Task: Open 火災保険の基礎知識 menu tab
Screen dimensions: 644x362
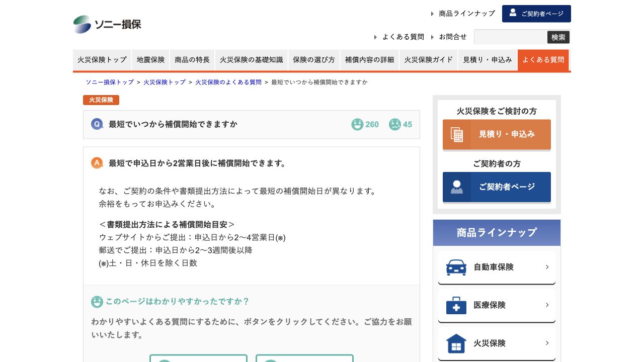Action: click(252, 60)
